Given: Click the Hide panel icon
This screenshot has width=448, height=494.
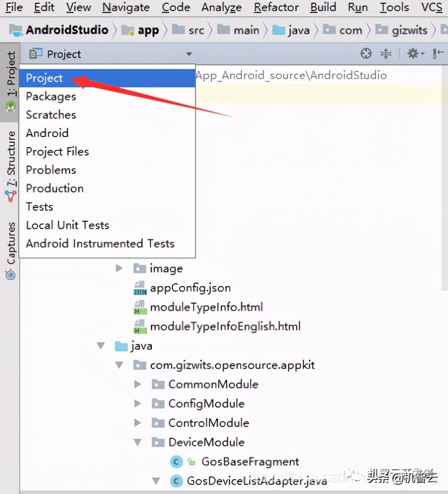Looking at the screenshot, I should (438, 54).
